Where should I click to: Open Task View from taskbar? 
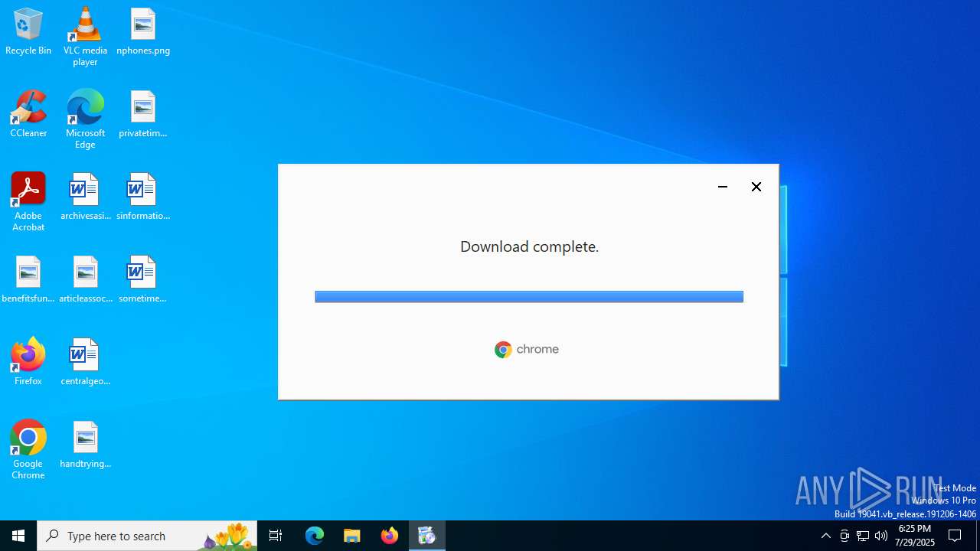coord(276,536)
